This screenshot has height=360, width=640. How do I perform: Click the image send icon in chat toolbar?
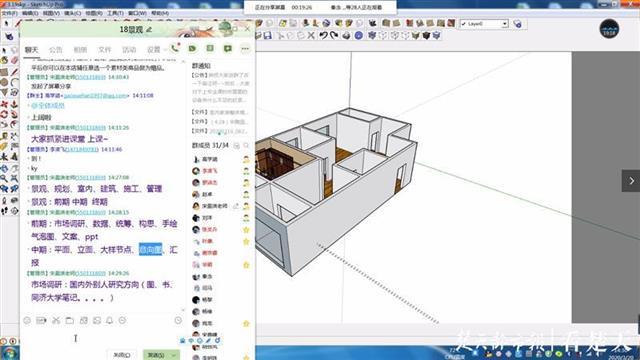pos(97,321)
